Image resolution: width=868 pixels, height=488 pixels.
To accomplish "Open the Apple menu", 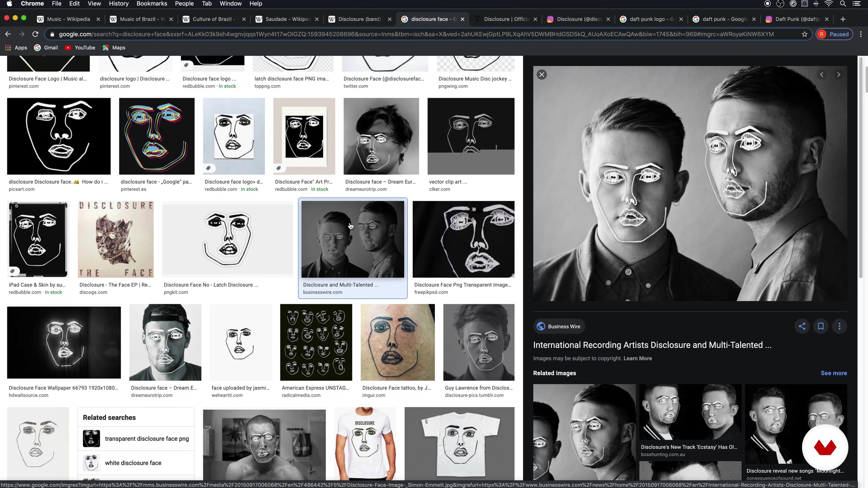I will [9, 4].
